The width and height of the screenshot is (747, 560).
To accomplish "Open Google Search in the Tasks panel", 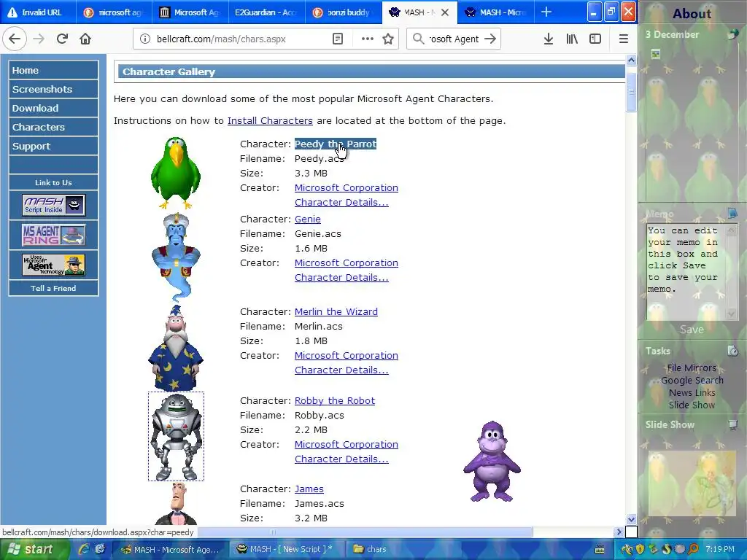I will tap(692, 380).
